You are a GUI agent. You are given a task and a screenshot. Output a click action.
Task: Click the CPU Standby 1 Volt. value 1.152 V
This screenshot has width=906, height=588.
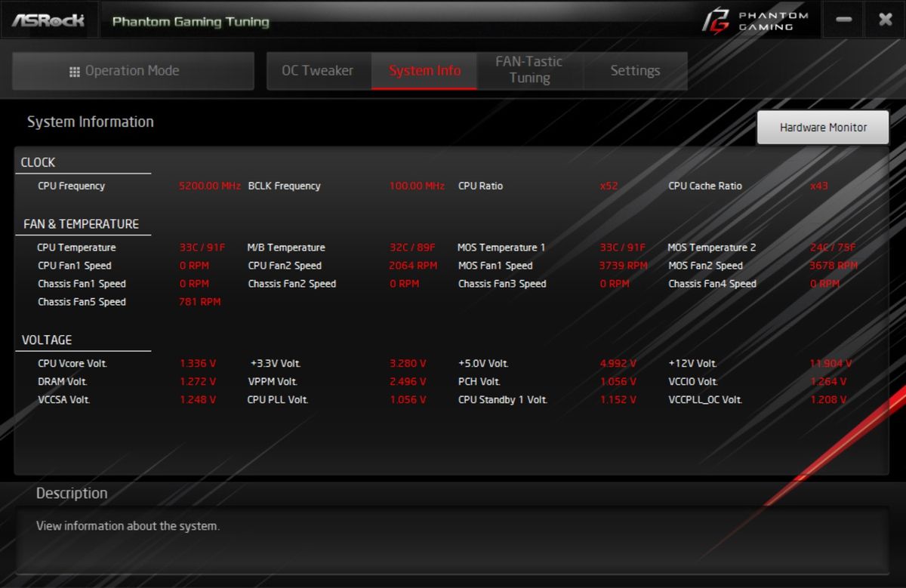[x=618, y=400]
